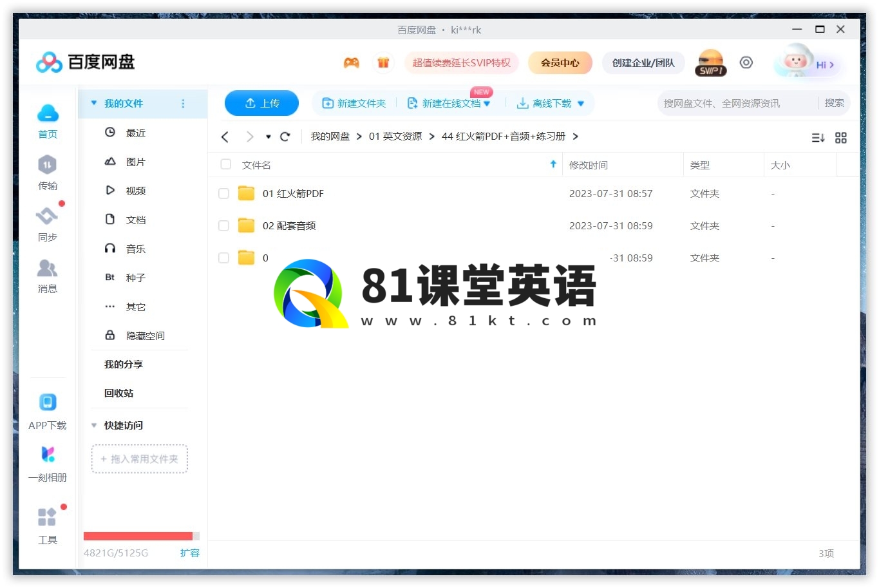879x588 pixels.
Task: Click the 百度网盘 logo
Action: click(85, 62)
